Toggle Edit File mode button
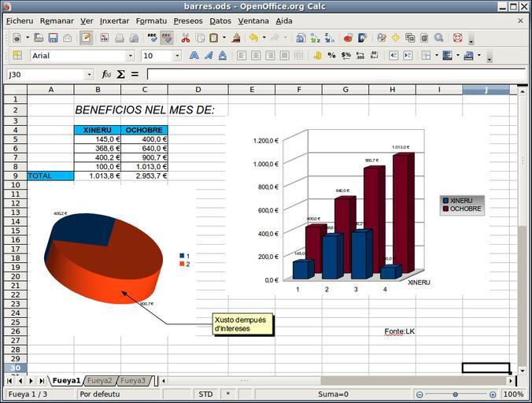The image size is (532, 403). click(x=85, y=38)
